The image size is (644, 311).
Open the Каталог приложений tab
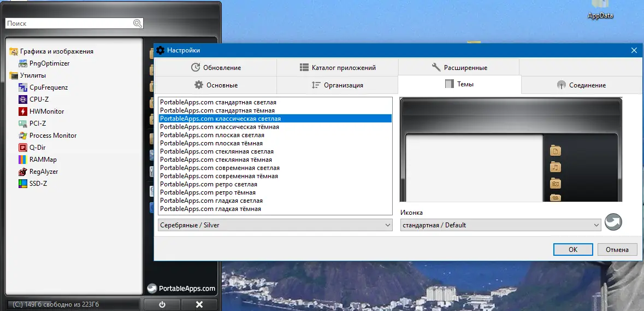[337, 67]
